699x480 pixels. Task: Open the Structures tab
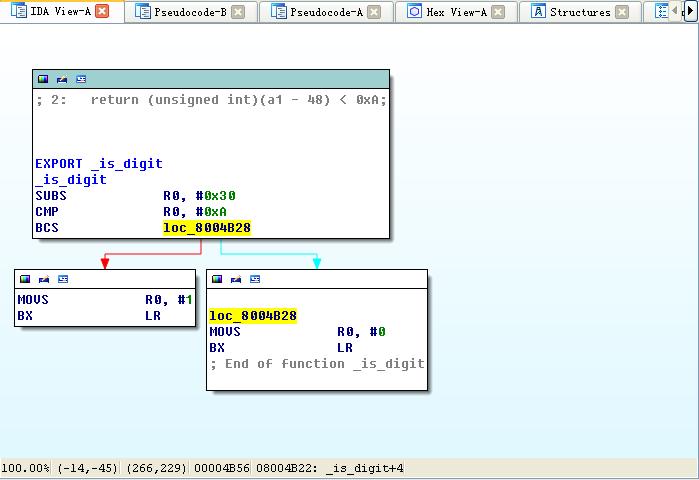580,12
